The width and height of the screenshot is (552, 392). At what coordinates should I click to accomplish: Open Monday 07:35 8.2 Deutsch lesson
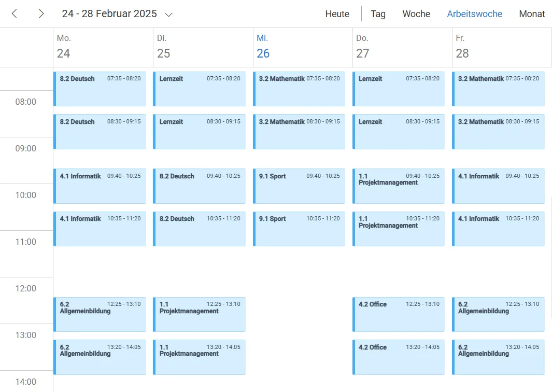pos(100,89)
